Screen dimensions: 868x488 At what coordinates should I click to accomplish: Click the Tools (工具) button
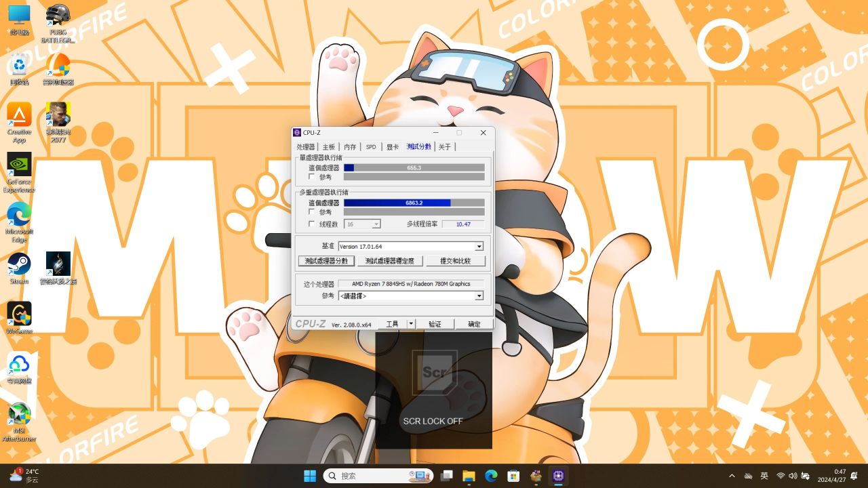pos(393,324)
